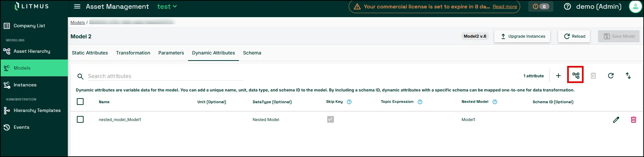Open the test project dropdown

(x=167, y=6)
